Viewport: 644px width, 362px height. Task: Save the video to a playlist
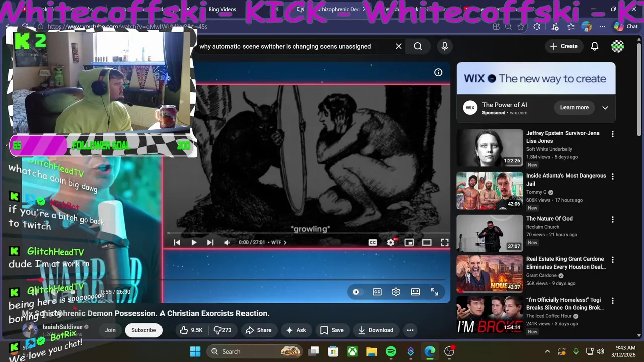(332, 330)
